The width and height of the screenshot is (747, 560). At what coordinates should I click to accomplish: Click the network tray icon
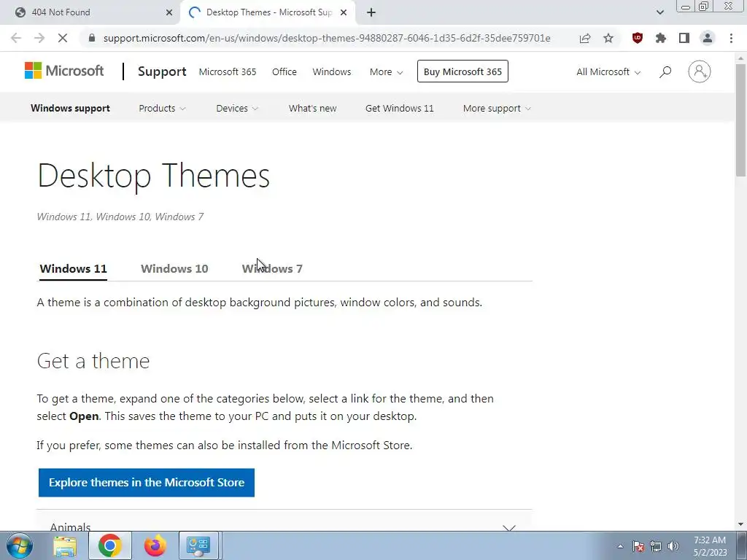coord(656,546)
